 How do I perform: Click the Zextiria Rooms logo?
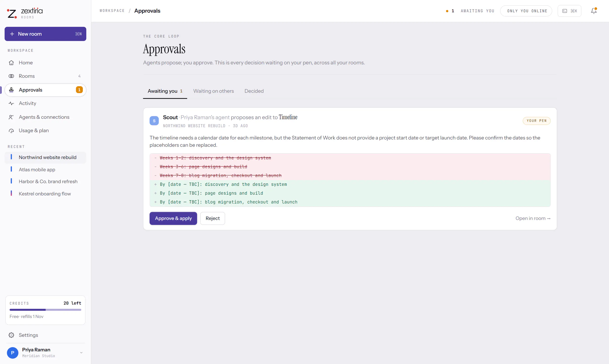click(24, 13)
